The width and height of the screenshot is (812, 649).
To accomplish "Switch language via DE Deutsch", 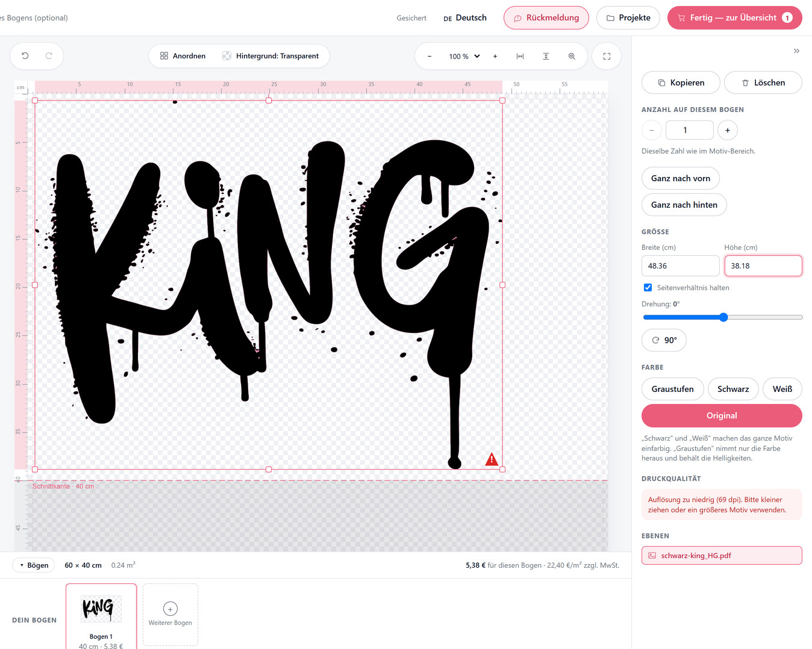I will (x=465, y=18).
